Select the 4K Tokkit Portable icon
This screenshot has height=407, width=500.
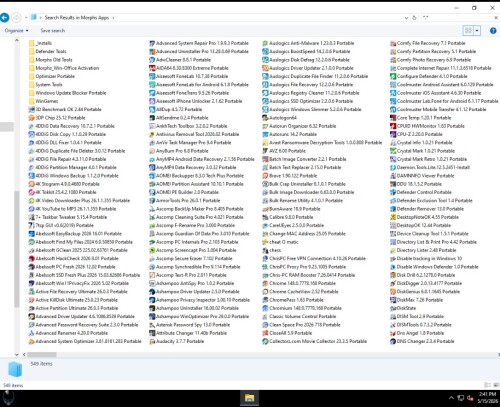click(32, 192)
